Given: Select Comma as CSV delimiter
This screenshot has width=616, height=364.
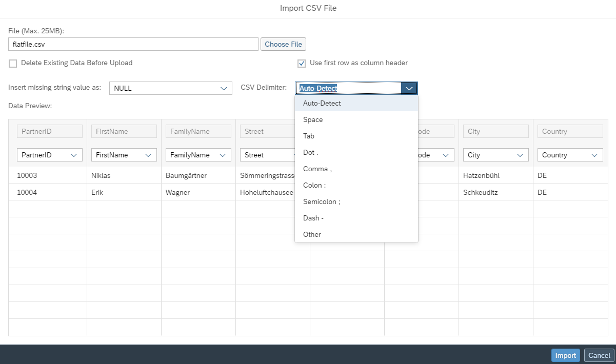Looking at the screenshot, I should tap(318, 169).
